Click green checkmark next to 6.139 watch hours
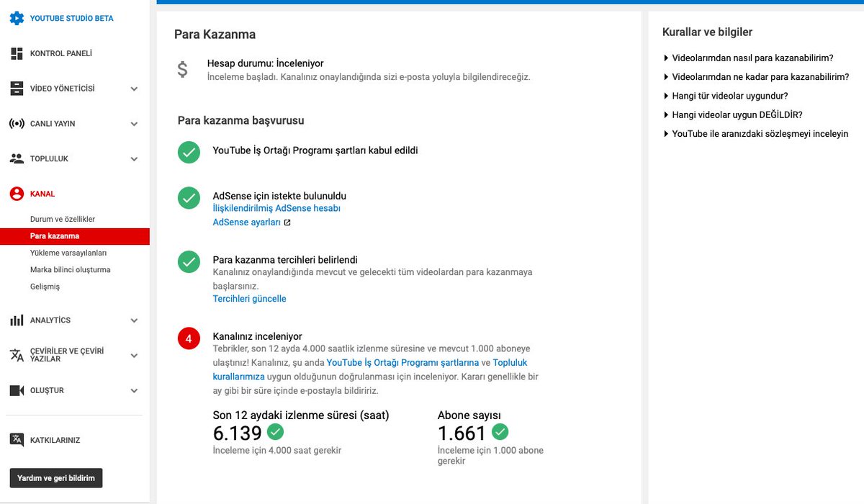Viewport: 864px width, 504px height. point(275,432)
